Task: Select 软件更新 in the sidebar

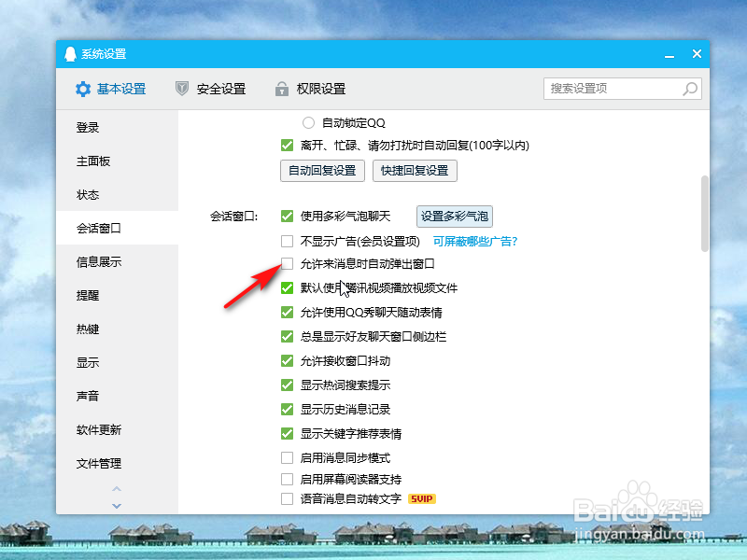Action: click(x=118, y=429)
